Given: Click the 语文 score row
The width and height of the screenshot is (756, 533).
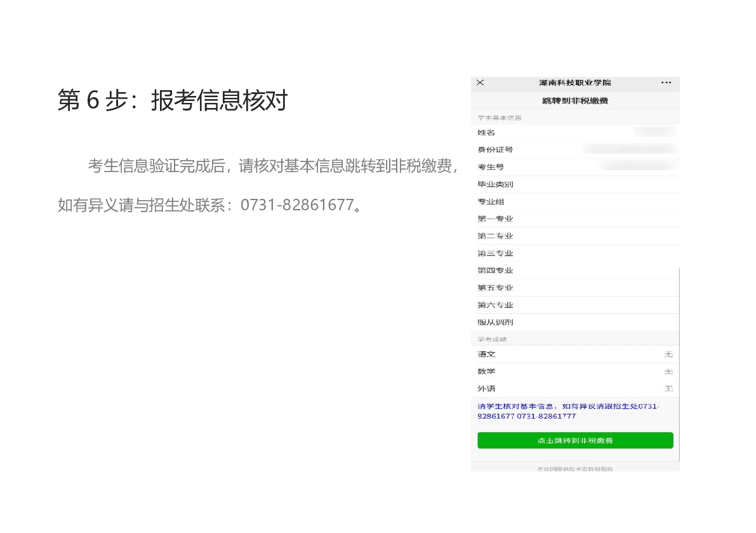Looking at the screenshot, I should (575, 354).
